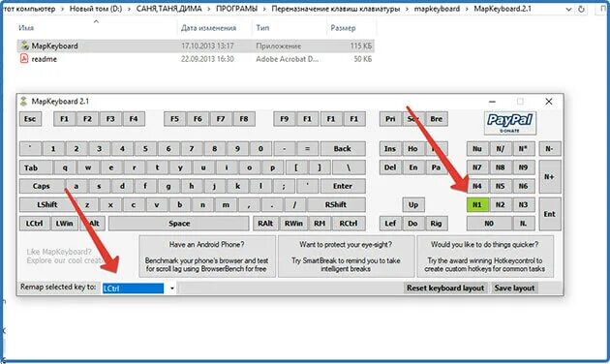
Task: Select the Ins key
Action: [390, 149]
